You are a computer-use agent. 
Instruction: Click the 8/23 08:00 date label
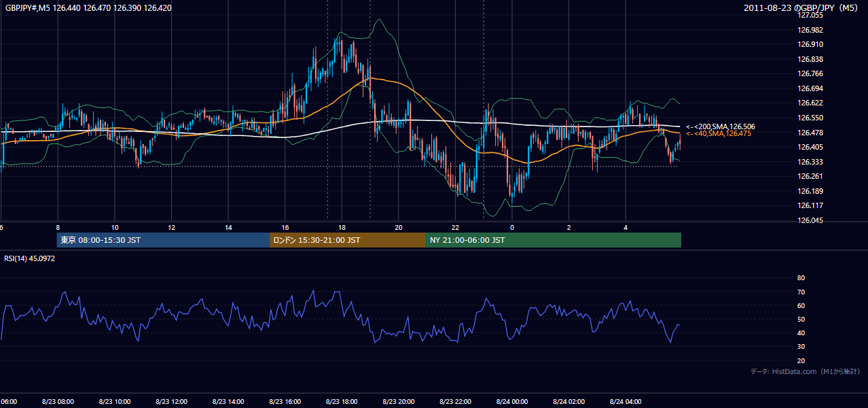click(58, 402)
